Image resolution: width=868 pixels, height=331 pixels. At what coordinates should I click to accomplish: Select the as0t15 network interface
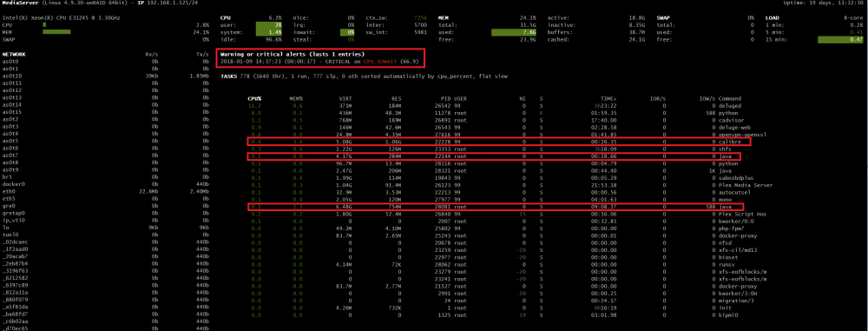pyautogui.click(x=12, y=112)
